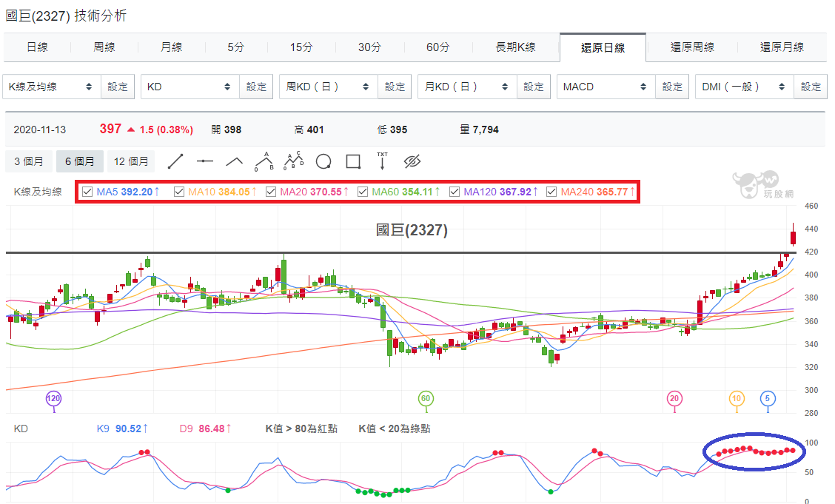This screenshot has height=504, width=835.
Task: Open 設定 next to KD dropdown
Action: [x=256, y=87]
